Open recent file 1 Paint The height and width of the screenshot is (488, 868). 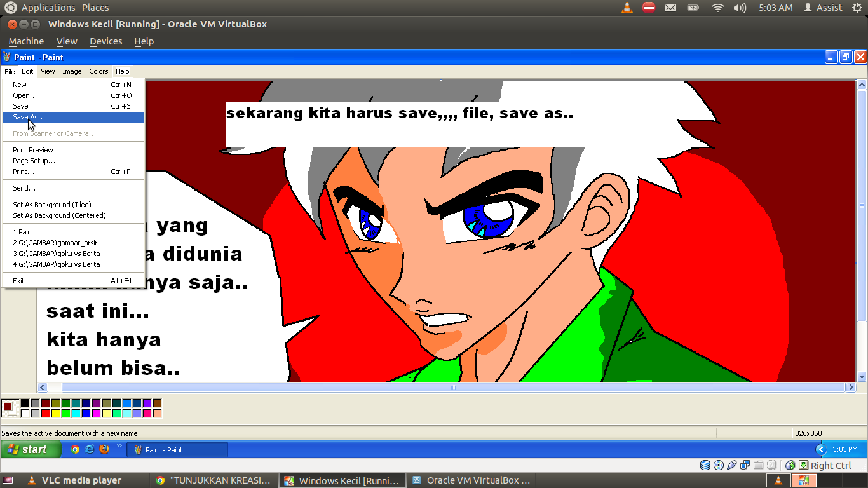coord(73,232)
